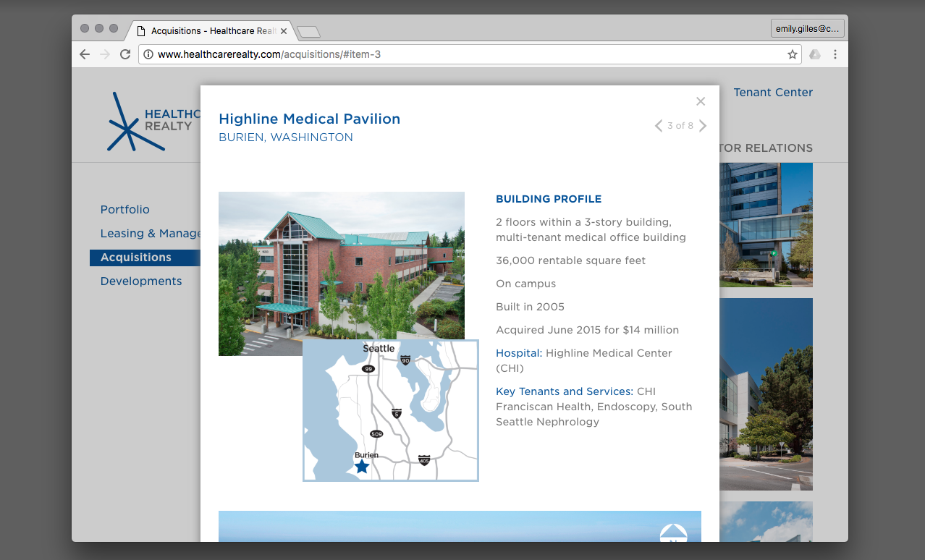The height and width of the screenshot is (560, 925).
Task: Click the macOS green zoom window button
Action: pyautogui.click(x=114, y=28)
